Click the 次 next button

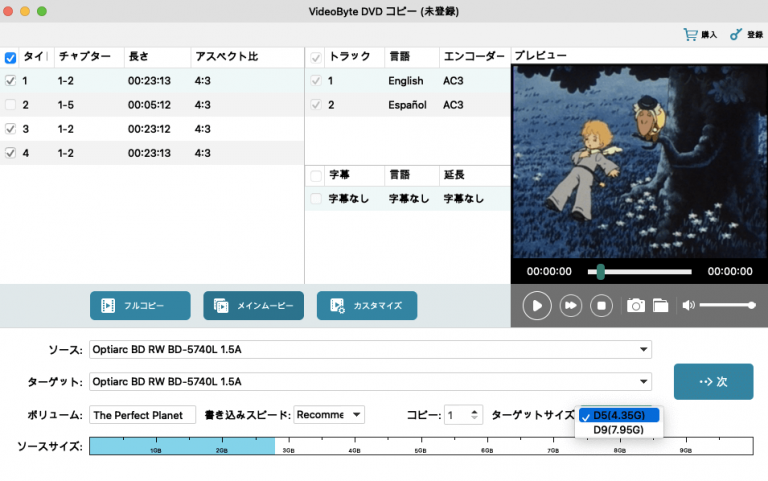pos(713,381)
